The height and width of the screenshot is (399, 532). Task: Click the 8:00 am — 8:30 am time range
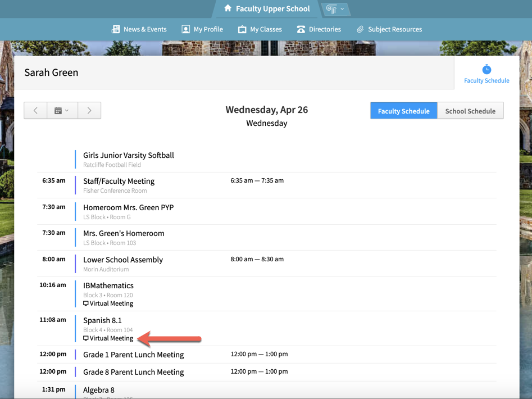click(x=257, y=259)
